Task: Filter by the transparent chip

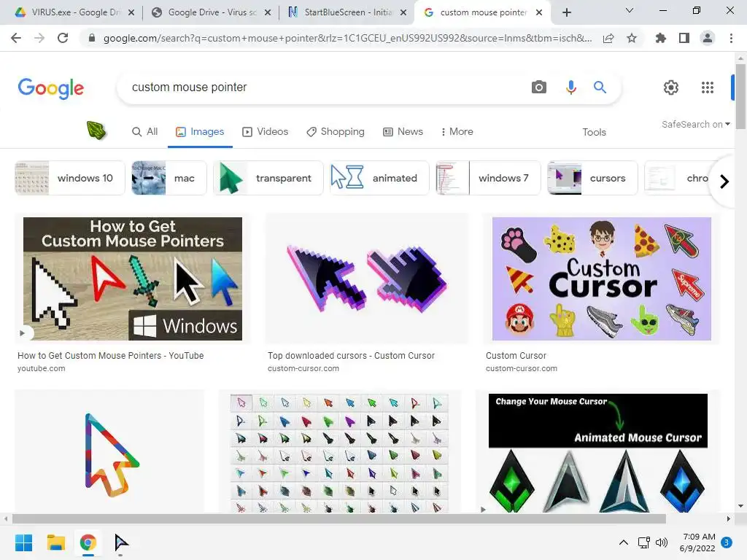Action: (x=268, y=178)
